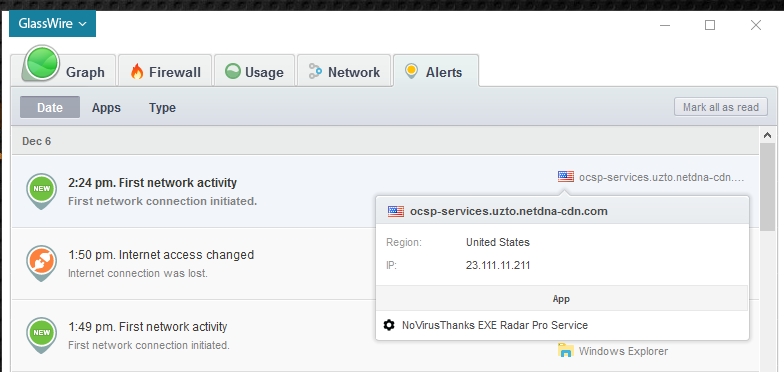Minimize the GlassWire window
Image resolution: width=784 pixels, height=372 pixels.
pyautogui.click(x=664, y=25)
